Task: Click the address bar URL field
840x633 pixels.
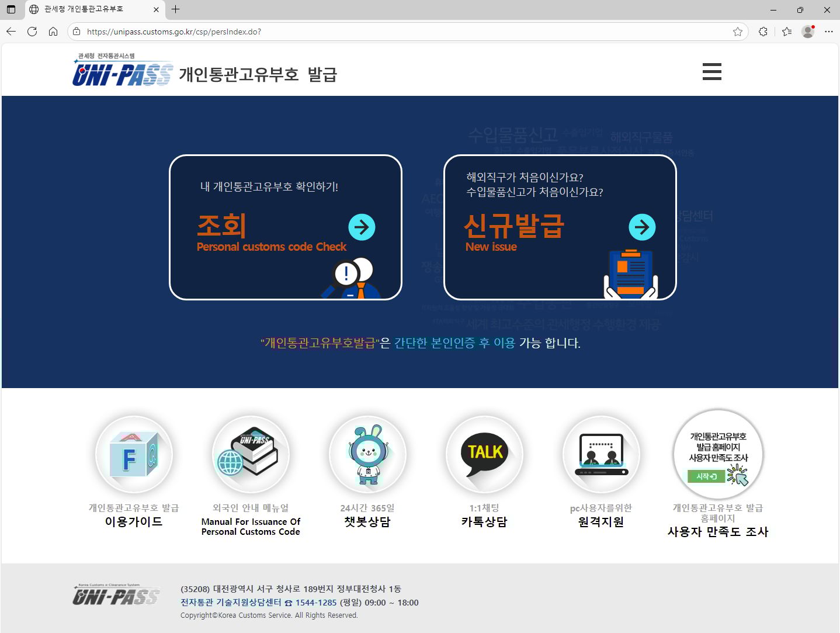Action: tap(350, 32)
